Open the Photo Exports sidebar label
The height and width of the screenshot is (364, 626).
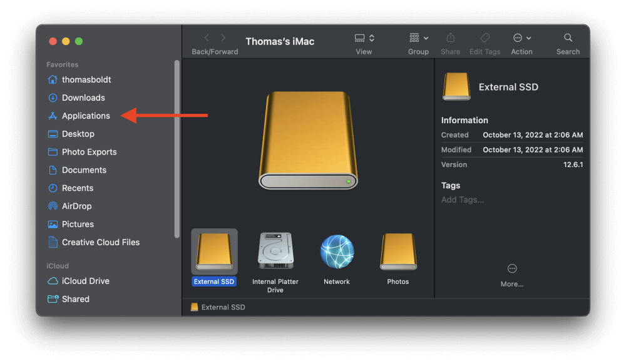(x=90, y=152)
